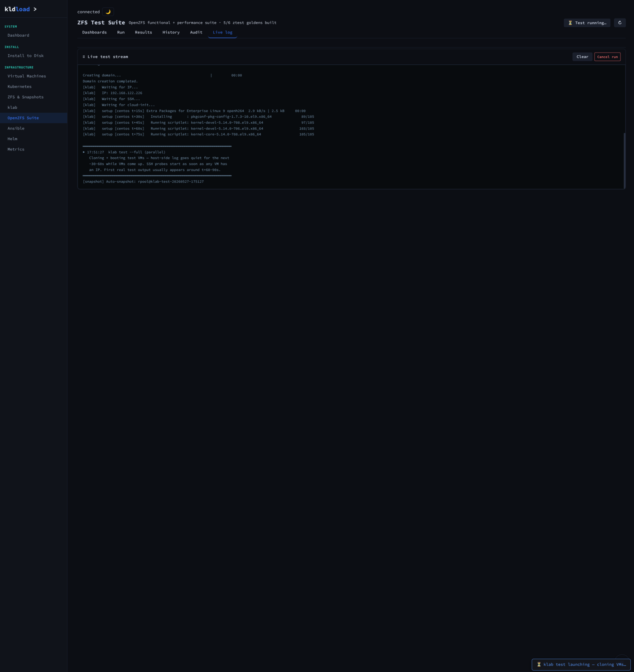Viewport: 634px width, 672px height.
Task: Click the 'Creating domain...' log line
Action: (162, 75)
